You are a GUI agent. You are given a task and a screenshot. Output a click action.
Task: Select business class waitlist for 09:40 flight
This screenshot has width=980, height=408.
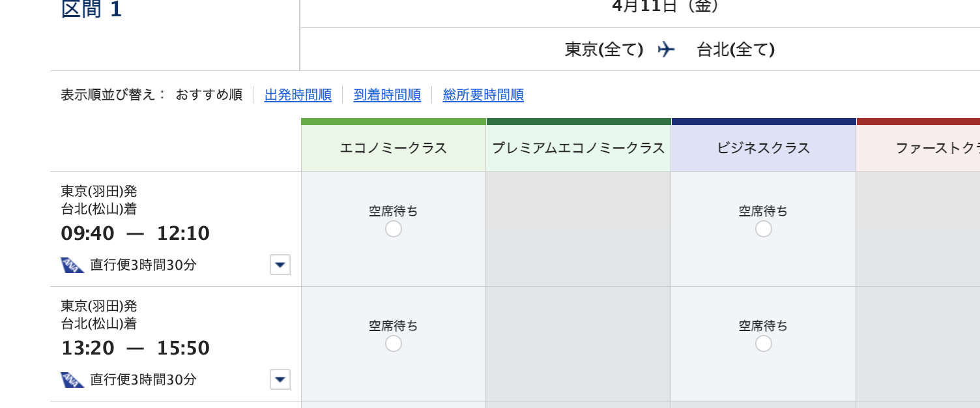coord(764,229)
